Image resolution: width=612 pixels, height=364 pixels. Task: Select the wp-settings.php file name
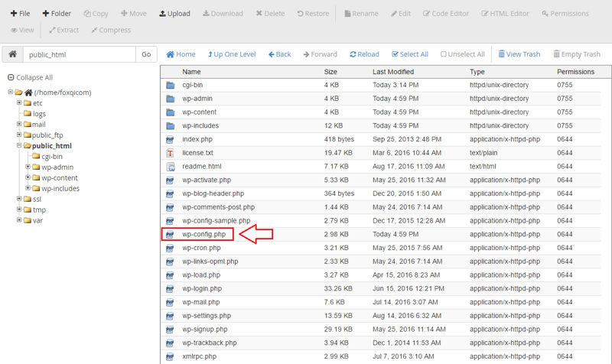point(207,316)
